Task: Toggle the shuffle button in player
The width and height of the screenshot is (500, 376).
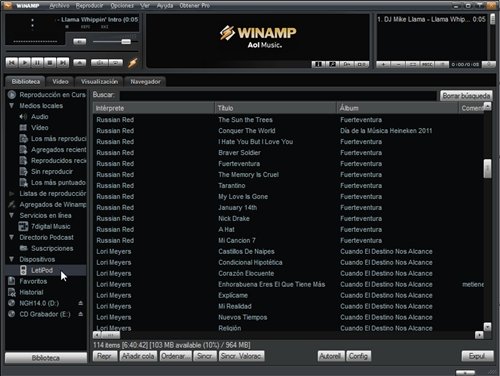Action: [x=99, y=62]
